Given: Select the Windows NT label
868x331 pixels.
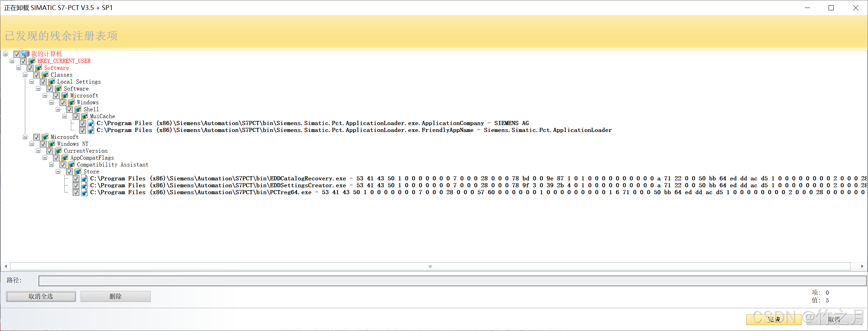Looking at the screenshot, I should [73, 144].
